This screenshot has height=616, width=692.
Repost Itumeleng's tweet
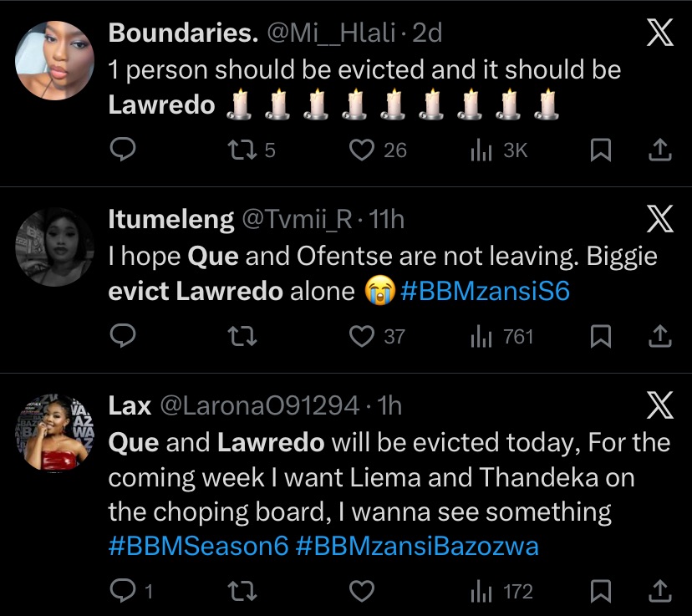[x=242, y=336]
